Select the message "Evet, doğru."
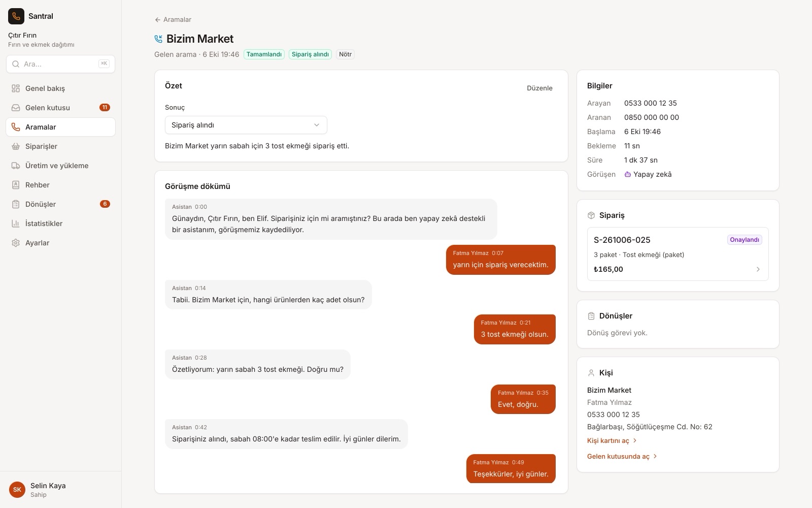 523,399
